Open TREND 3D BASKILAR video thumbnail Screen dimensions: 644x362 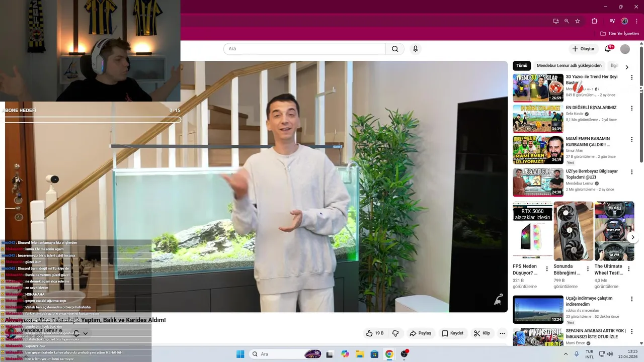[x=538, y=88]
